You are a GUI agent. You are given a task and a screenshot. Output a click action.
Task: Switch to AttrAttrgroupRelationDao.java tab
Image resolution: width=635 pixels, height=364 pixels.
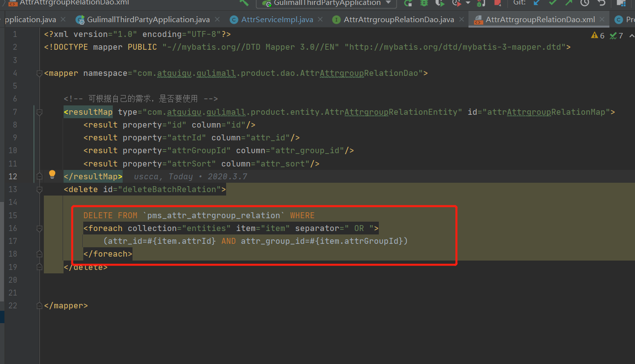[x=399, y=20]
